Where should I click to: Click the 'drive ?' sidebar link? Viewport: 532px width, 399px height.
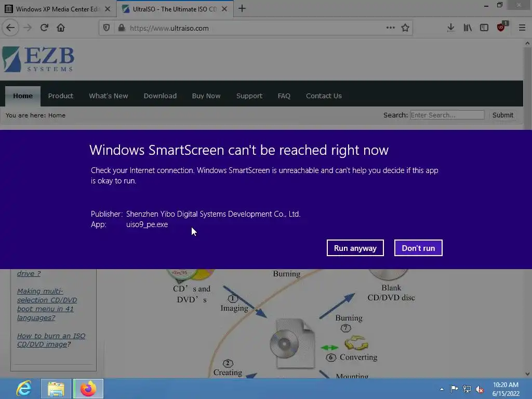click(x=29, y=273)
